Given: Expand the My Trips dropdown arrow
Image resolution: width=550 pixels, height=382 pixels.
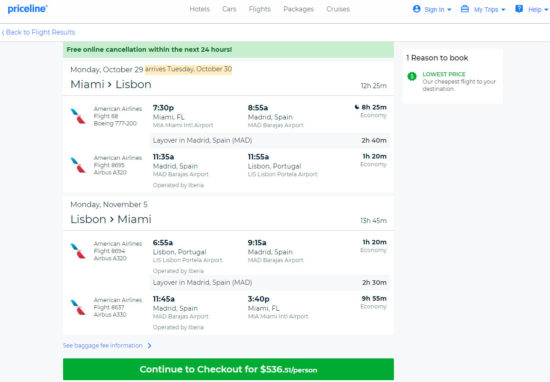Looking at the screenshot, I should tap(503, 10).
